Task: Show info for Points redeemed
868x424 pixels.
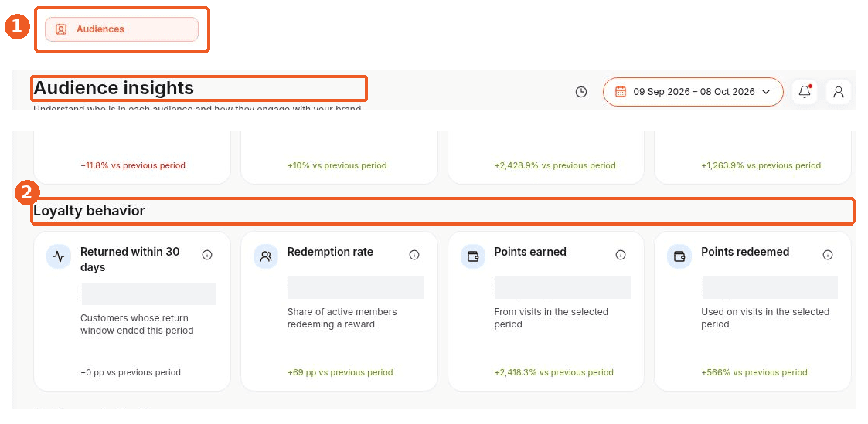Action: [x=828, y=255]
